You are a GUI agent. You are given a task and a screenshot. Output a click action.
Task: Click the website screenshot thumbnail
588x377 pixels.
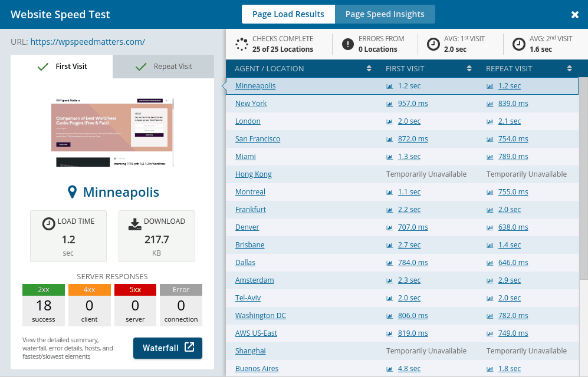pos(113,132)
